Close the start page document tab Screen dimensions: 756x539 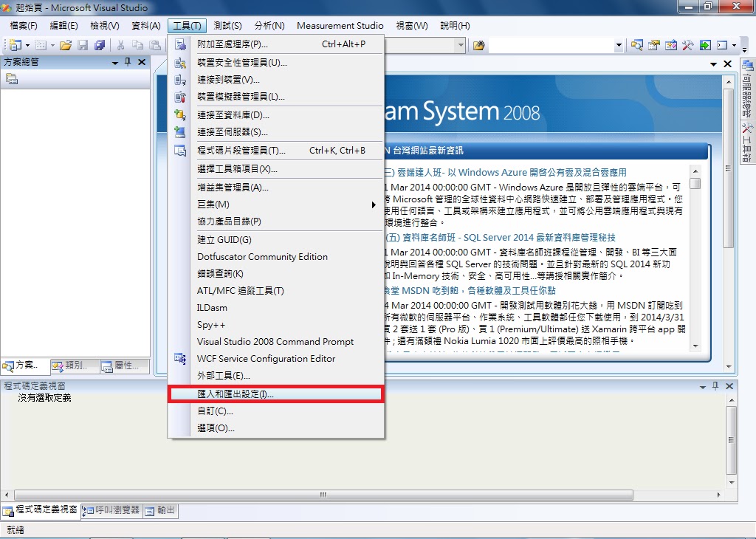point(727,64)
